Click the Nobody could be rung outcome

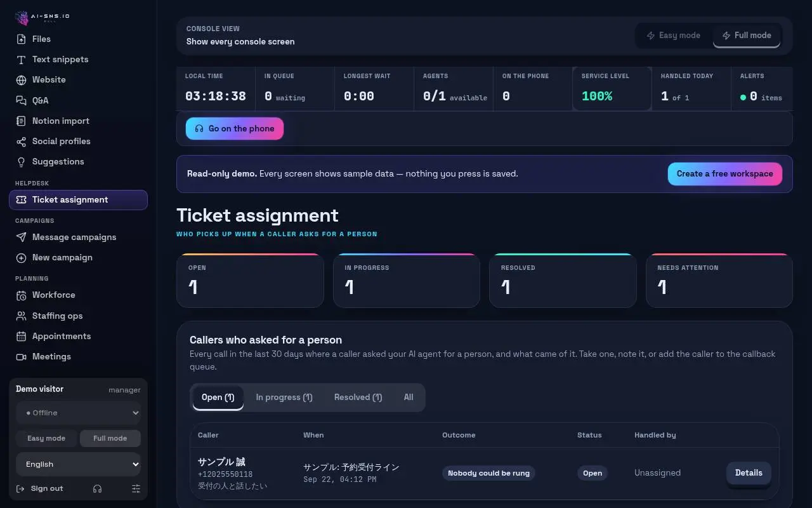pos(488,473)
